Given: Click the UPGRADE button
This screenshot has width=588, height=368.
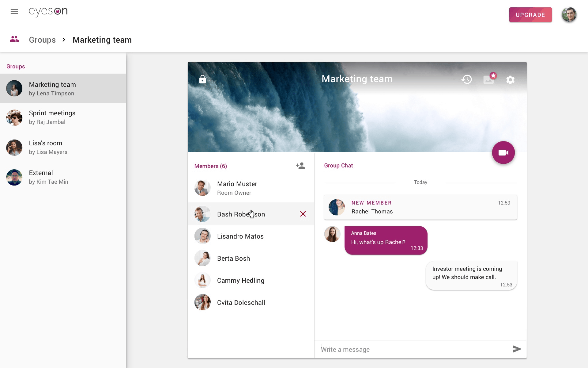Looking at the screenshot, I should (x=530, y=14).
